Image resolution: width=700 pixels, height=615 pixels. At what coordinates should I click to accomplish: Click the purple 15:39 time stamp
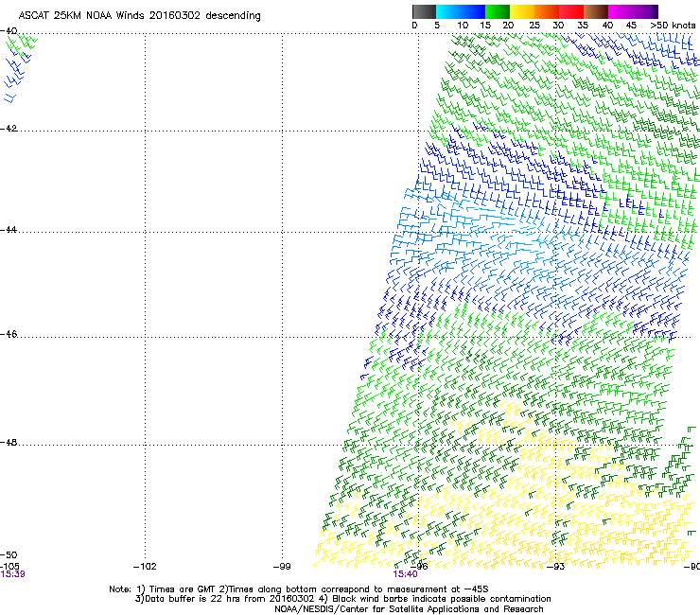12,574
